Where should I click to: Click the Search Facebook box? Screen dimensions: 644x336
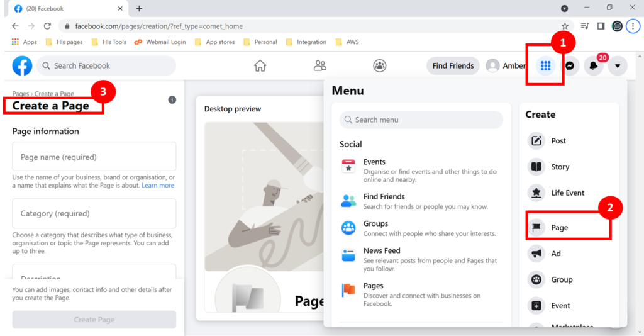pyautogui.click(x=106, y=65)
